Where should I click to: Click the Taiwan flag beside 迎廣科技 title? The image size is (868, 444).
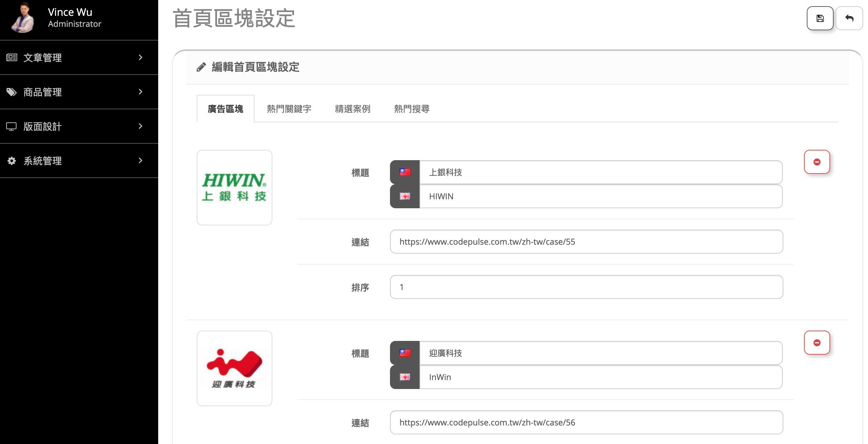(x=405, y=353)
